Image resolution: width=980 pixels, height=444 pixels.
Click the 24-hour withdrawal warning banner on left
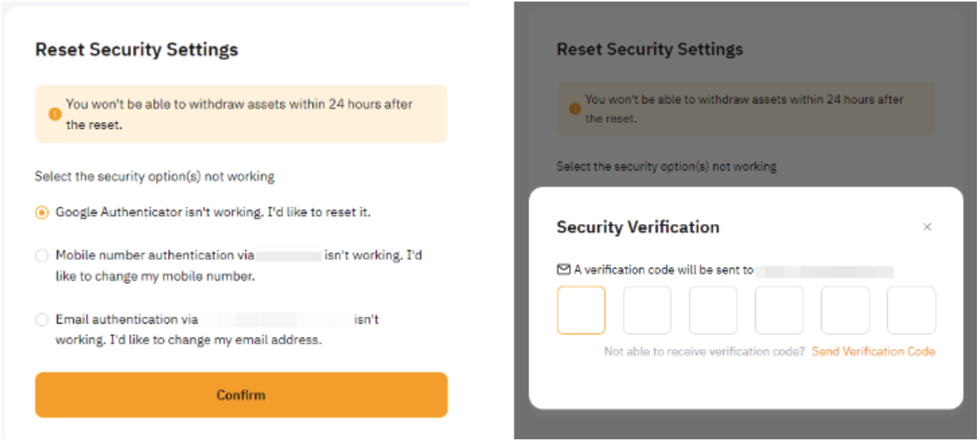pyautogui.click(x=241, y=114)
